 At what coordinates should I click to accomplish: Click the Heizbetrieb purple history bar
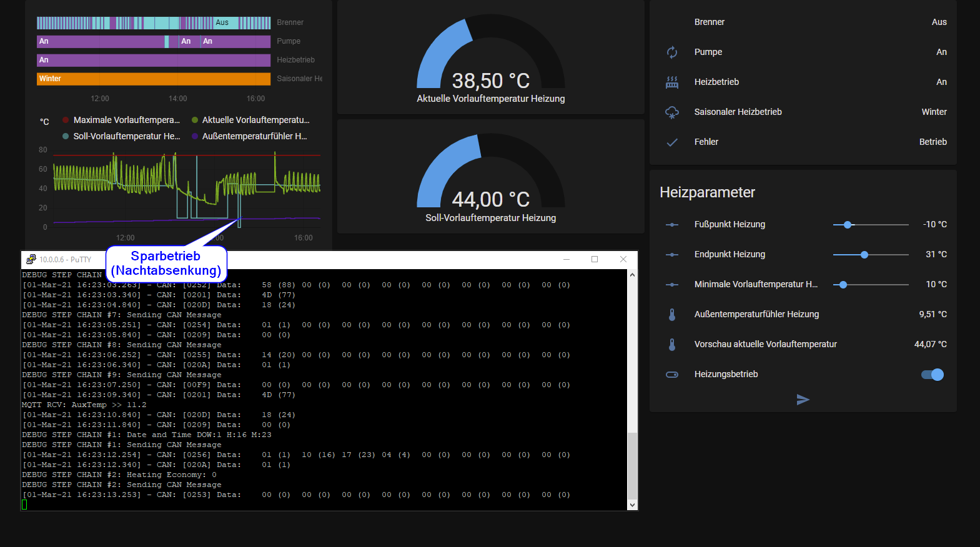tap(154, 60)
